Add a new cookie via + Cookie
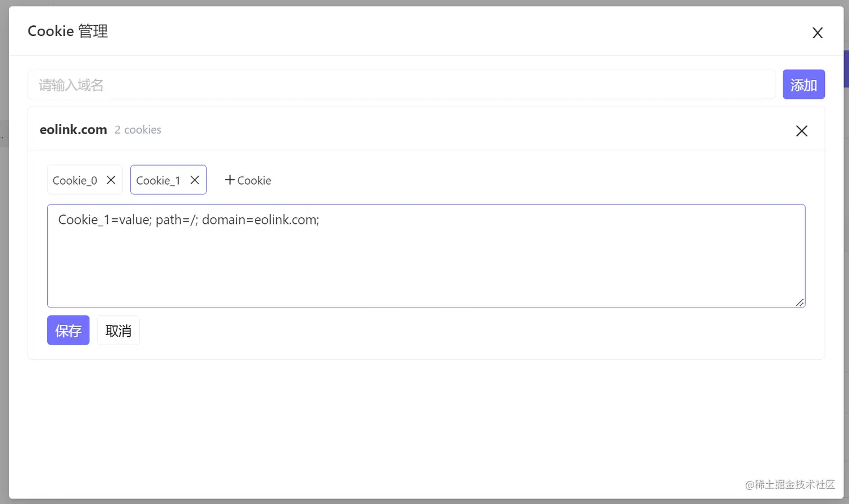The height and width of the screenshot is (504, 849). 248,180
